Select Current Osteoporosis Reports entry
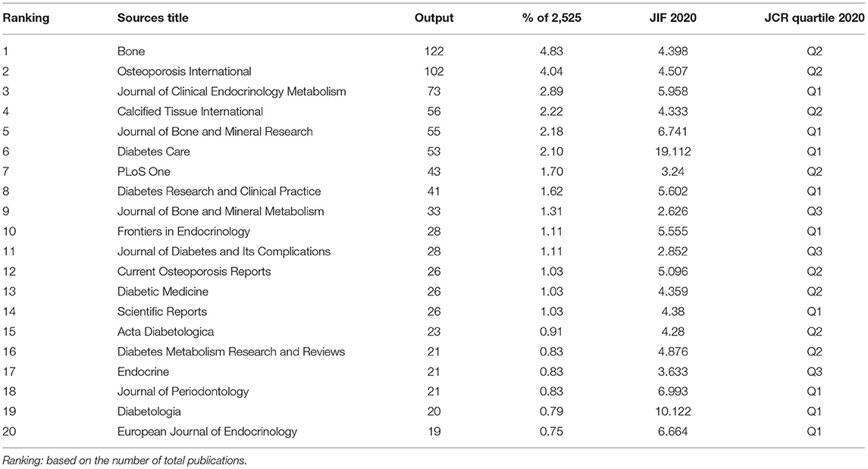The image size is (868, 469). click(x=194, y=271)
